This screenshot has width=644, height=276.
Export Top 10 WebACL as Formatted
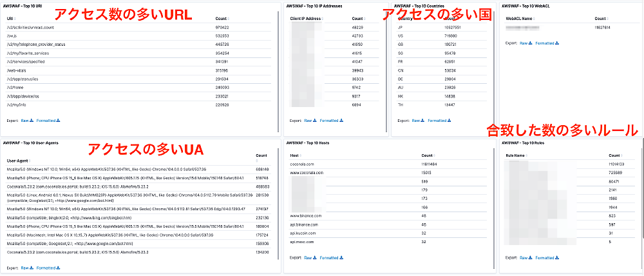click(x=547, y=43)
